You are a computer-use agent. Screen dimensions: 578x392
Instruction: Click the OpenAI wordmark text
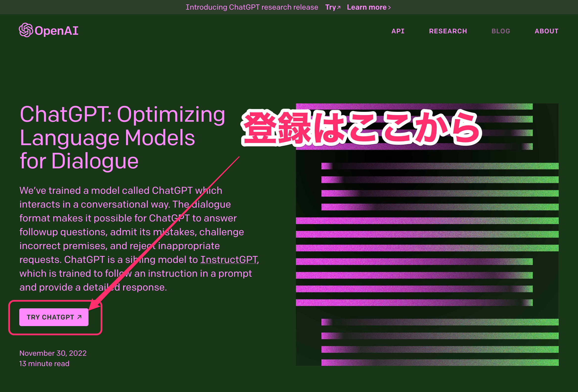pos(56,31)
